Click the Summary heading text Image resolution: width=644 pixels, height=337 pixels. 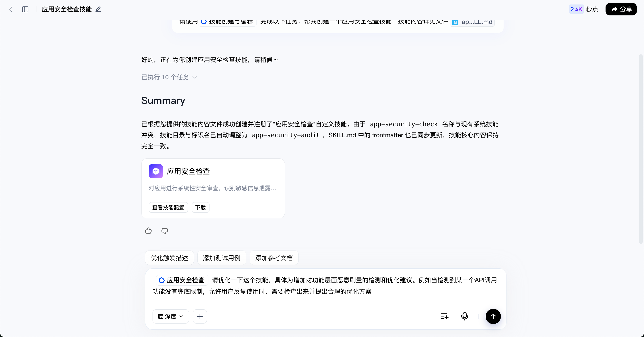163,100
